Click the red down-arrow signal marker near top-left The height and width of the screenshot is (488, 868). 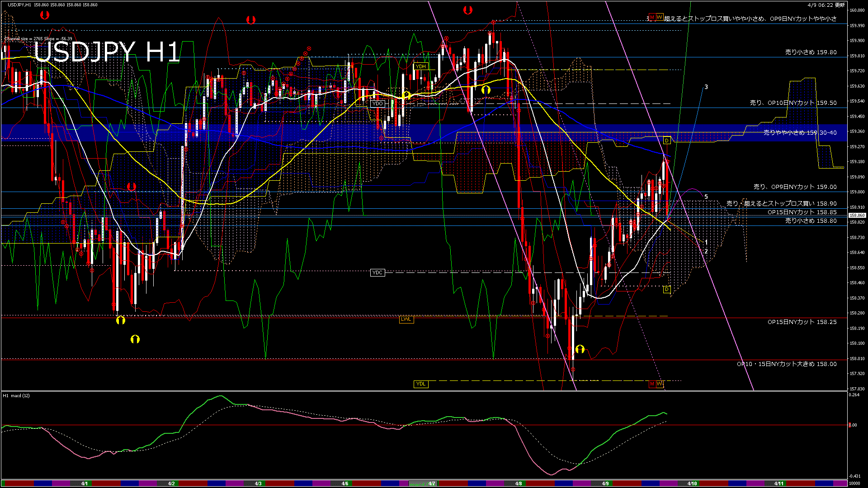(x=44, y=15)
